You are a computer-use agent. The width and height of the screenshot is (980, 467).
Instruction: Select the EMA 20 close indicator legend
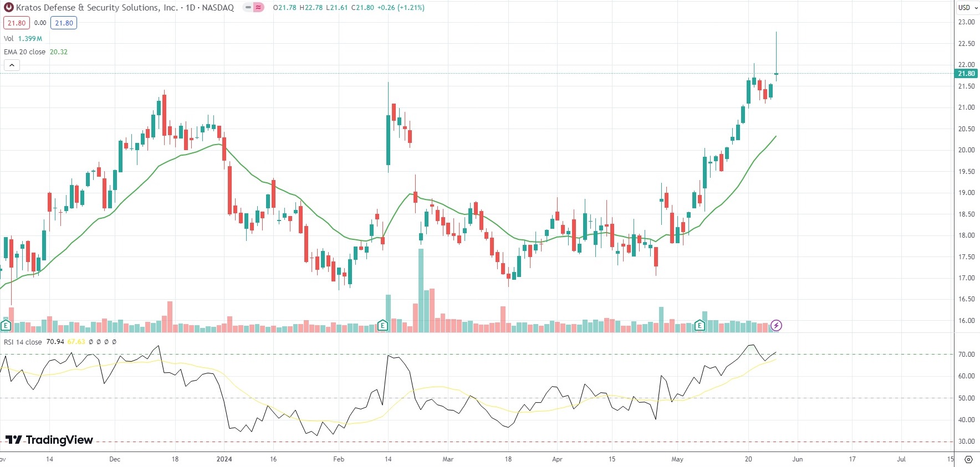coord(35,52)
